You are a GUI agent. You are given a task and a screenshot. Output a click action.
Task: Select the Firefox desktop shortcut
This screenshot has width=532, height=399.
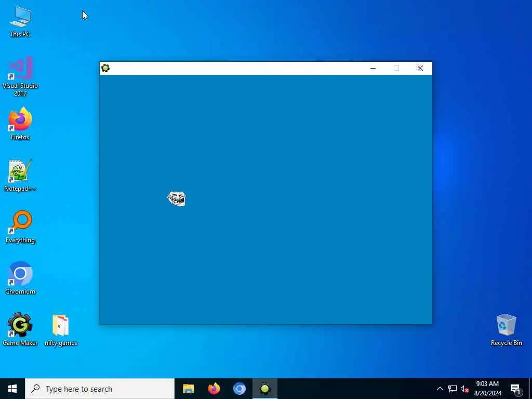[20, 124]
